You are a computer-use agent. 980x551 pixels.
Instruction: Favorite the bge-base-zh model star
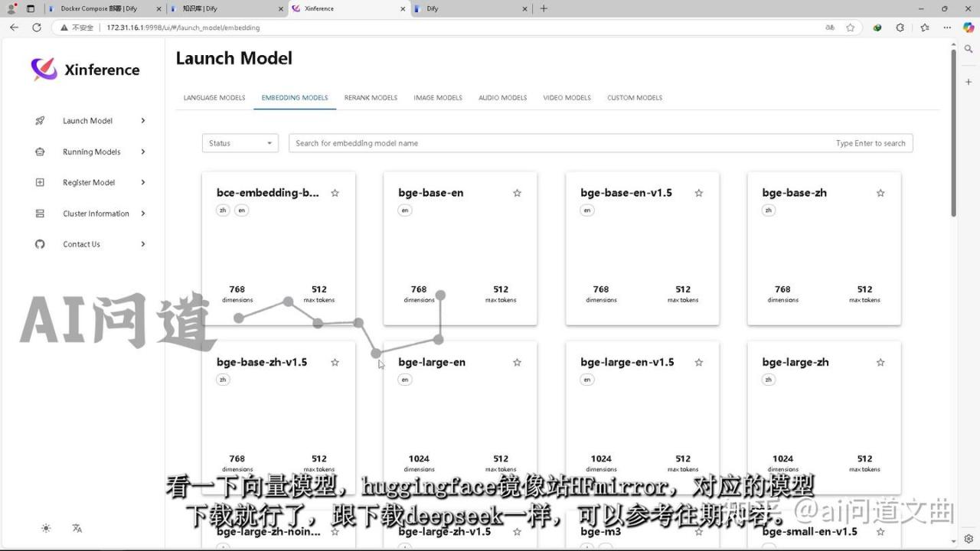click(880, 193)
